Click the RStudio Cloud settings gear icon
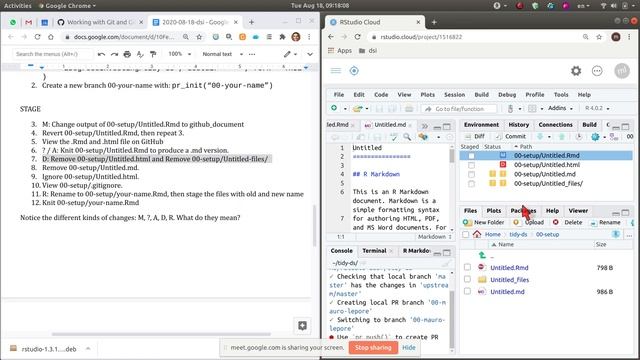The image size is (640, 360). pyautogui.click(x=576, y=71)
